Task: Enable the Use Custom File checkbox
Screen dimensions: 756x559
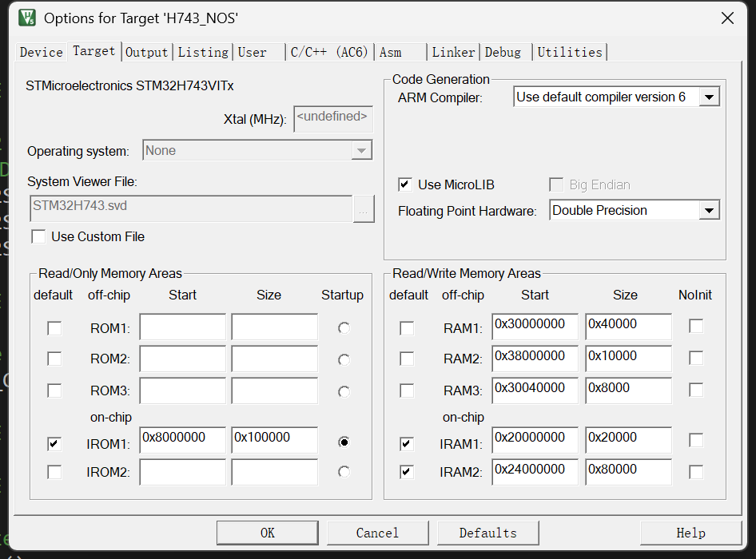Action: (x=38, y=236)
